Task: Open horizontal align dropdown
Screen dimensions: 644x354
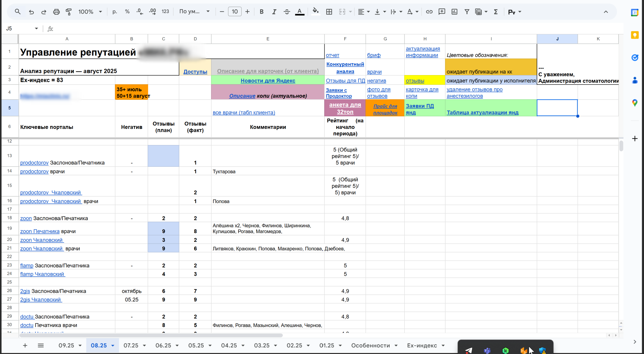Action: [364, 11]
